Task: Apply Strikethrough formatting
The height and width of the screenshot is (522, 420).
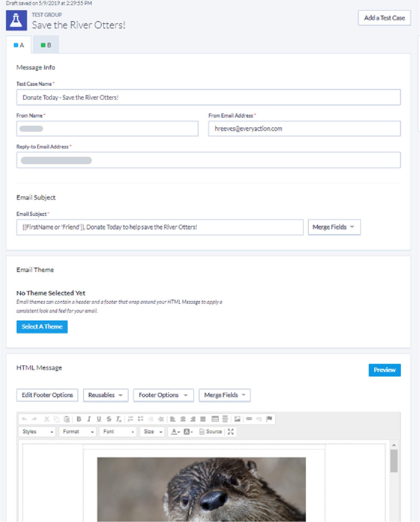Action: point(109,419)
